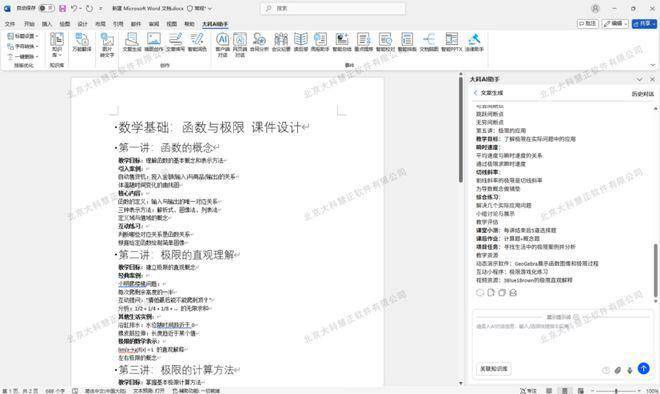
Task: Switch to the 插入 ribbon tab
Action: point(47,24)
